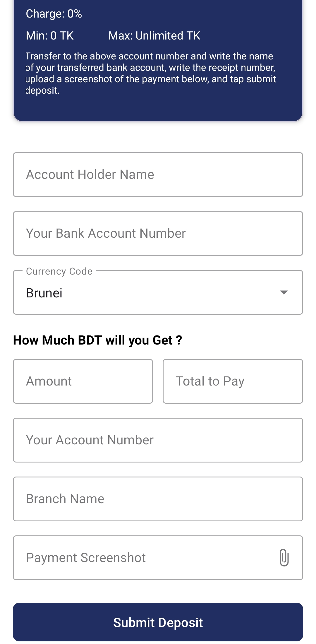Tap the paperclip attachment icon
The image size is (316, 644).
click(x=284, y=558)
